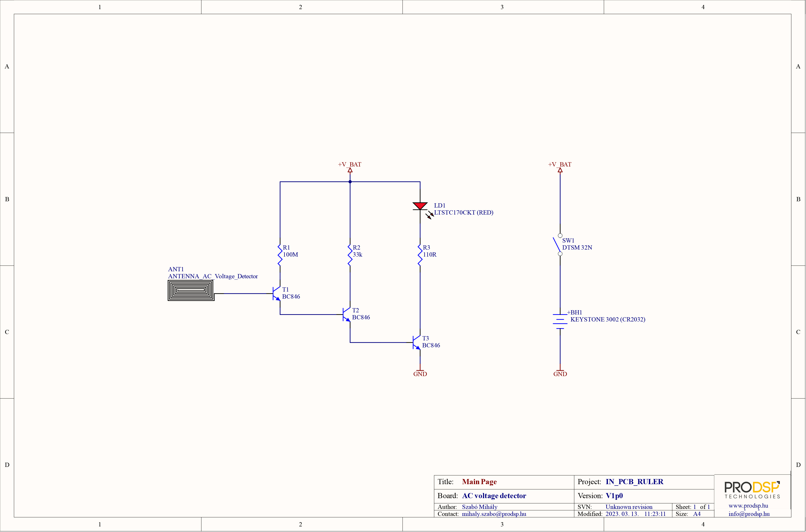The height and width of the screenshot is (532, 806).
Task: Click the T2 transistor symbol
Action: pyautogui.click(x=347, y=314)
